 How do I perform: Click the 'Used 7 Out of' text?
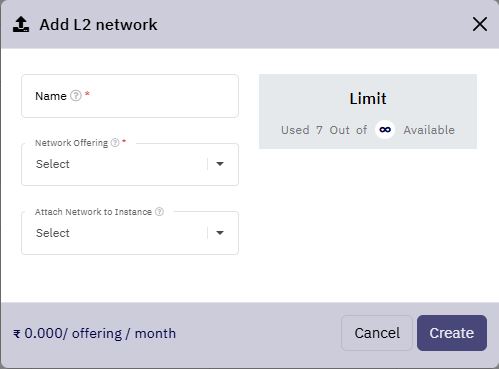click(x=324, y=130)
